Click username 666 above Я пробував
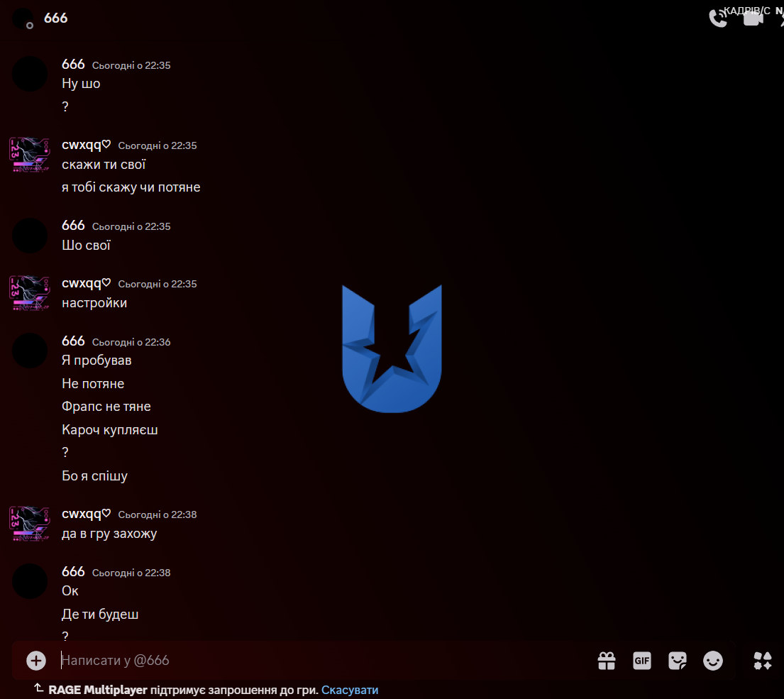The width and height of the screenshot is (784, 699). (x=73, y=341)
